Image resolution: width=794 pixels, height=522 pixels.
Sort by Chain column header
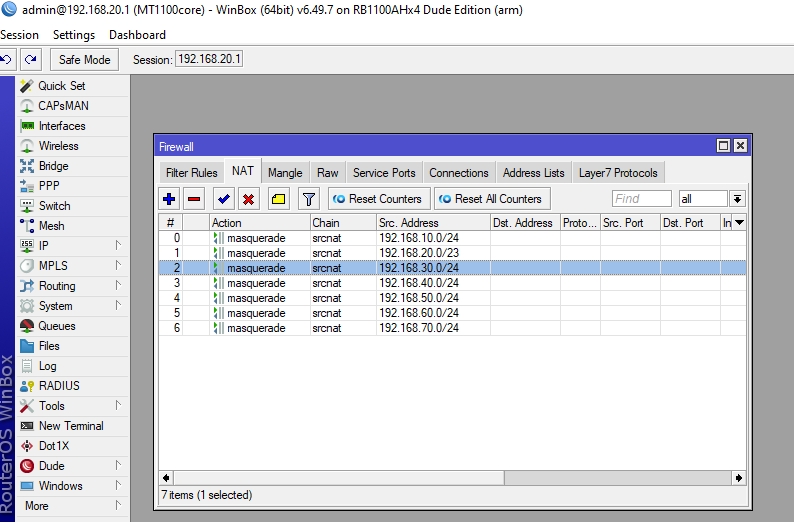click(343, 223)
